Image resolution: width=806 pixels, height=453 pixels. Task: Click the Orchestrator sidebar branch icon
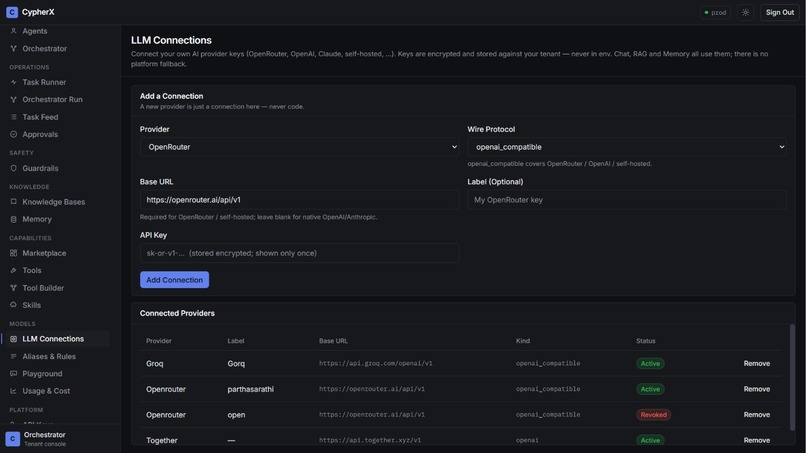[13, 48]
